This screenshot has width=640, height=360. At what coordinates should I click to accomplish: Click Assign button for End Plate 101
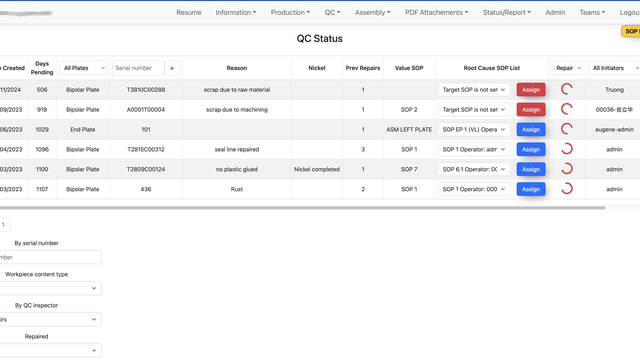(531, 129)
